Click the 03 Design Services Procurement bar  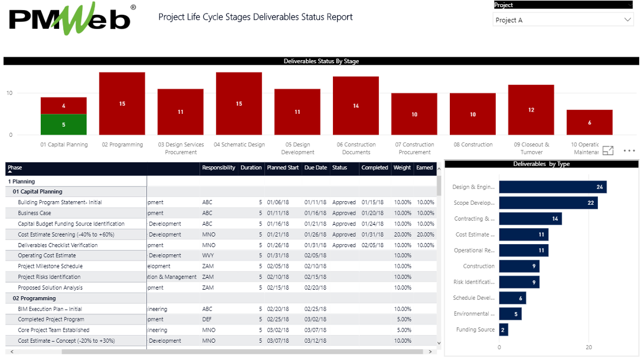click(x=180, y=112)
